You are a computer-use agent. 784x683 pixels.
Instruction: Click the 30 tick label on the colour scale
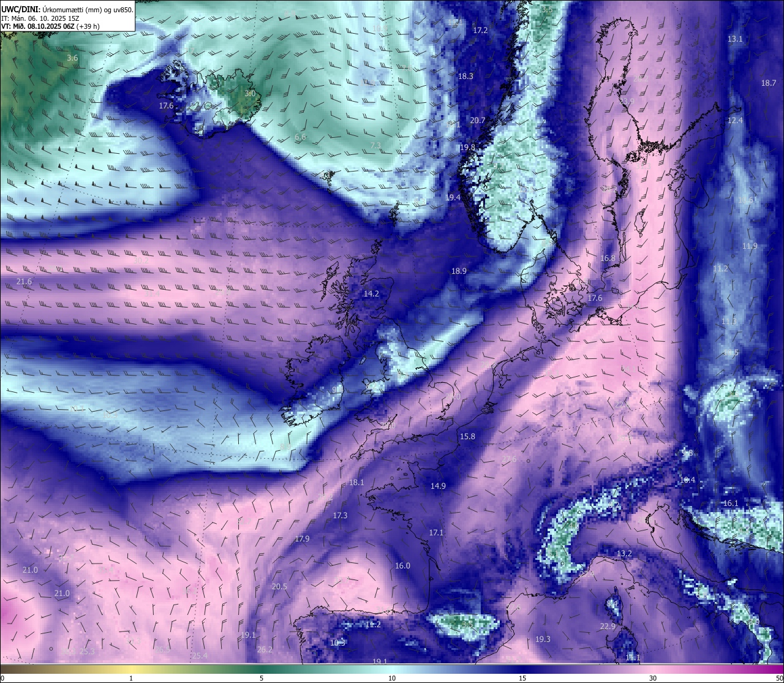click(x=653, y=678)
